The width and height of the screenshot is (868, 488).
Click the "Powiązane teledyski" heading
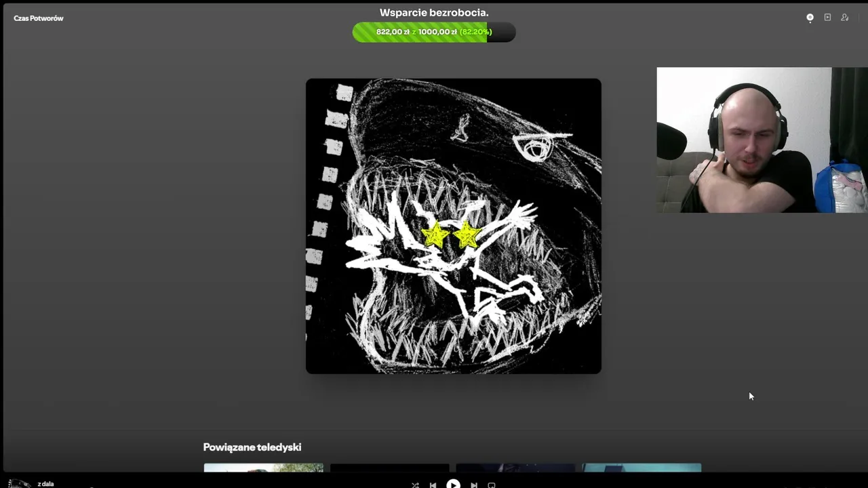click(252, 447)
